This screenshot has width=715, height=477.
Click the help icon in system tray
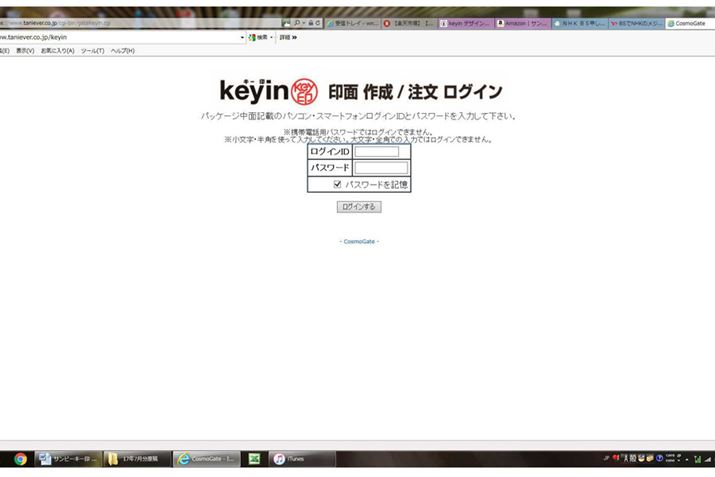coord(659,458)
